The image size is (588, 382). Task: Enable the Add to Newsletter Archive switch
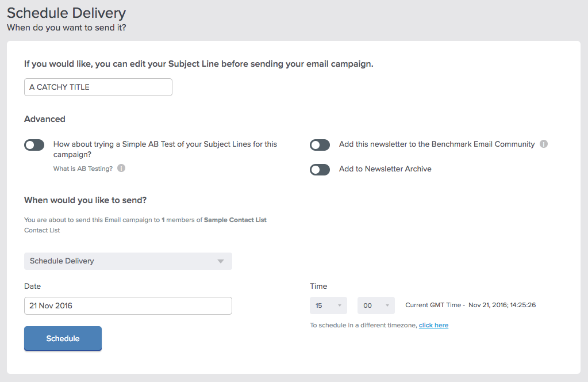point(320,169)
